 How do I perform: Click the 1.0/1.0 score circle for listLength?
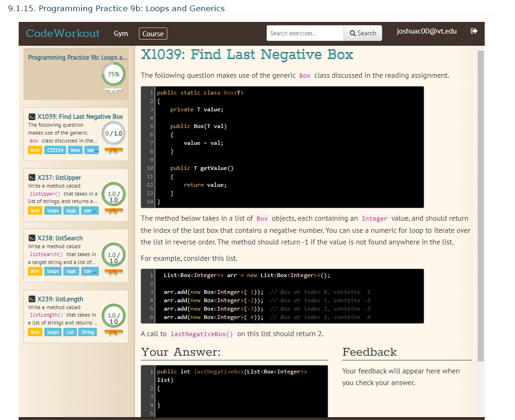(114, 316)
